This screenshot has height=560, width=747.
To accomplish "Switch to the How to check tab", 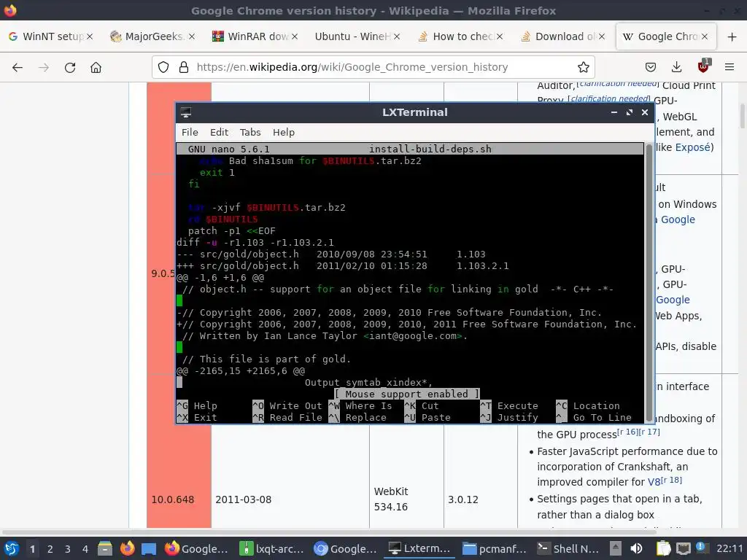I will pos(460,36).
